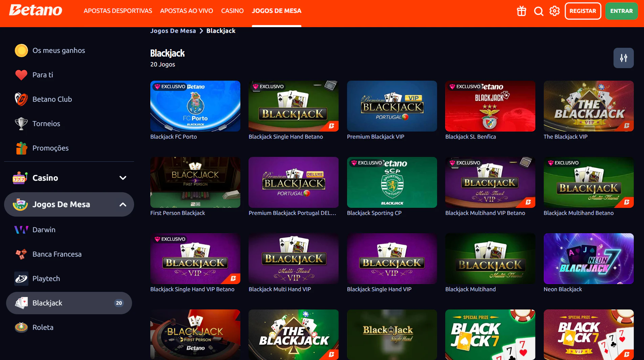Screen dimensions: 644x360
Task: Launch Blackjack Sporting CP thumbnail
Action: (392, 182)
